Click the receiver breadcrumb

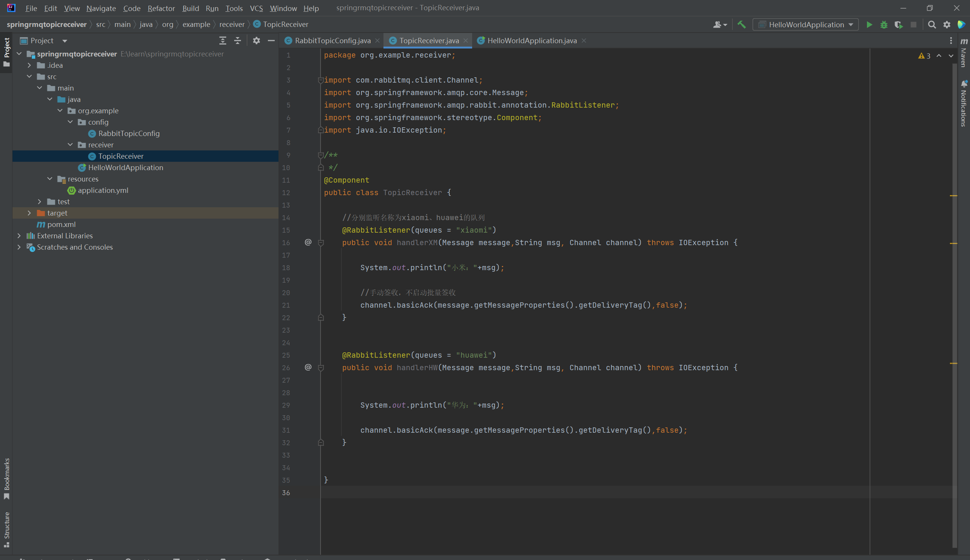point(232,25)
